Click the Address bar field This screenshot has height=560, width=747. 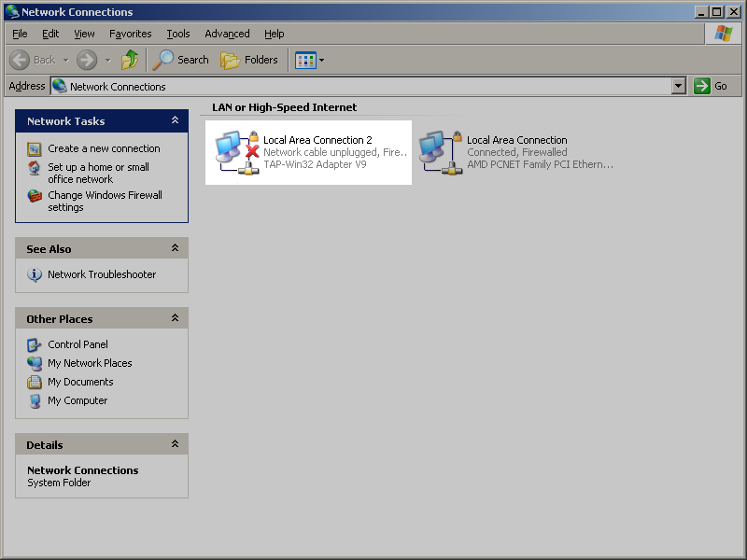368,86
